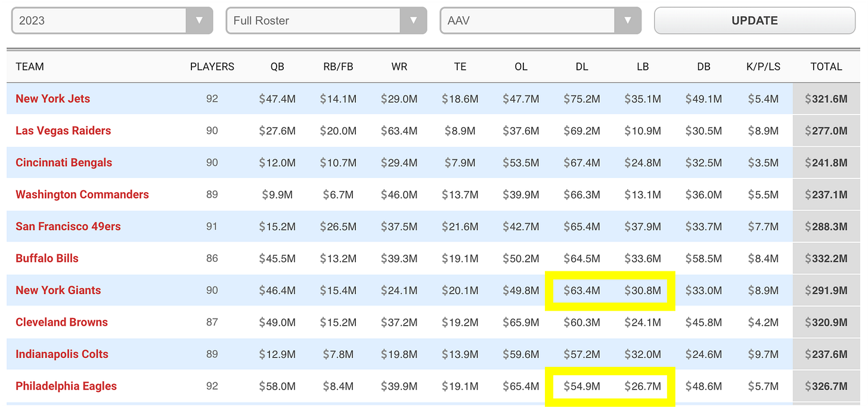The height and width of the screenshot is (408, 868).
Task: Select Colts total $237.6M
Action: click(826, 354)
